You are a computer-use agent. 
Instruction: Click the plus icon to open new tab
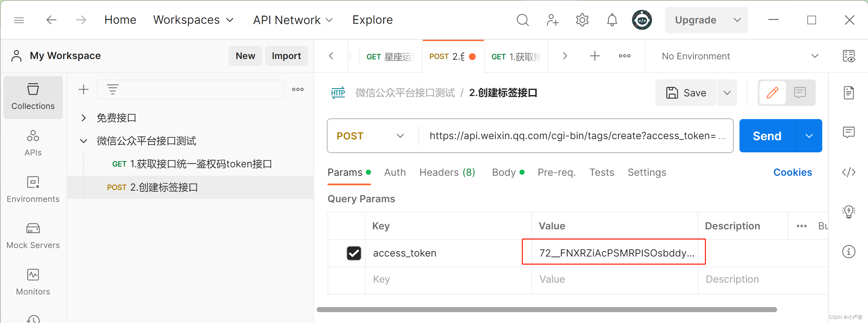(595, 56)
